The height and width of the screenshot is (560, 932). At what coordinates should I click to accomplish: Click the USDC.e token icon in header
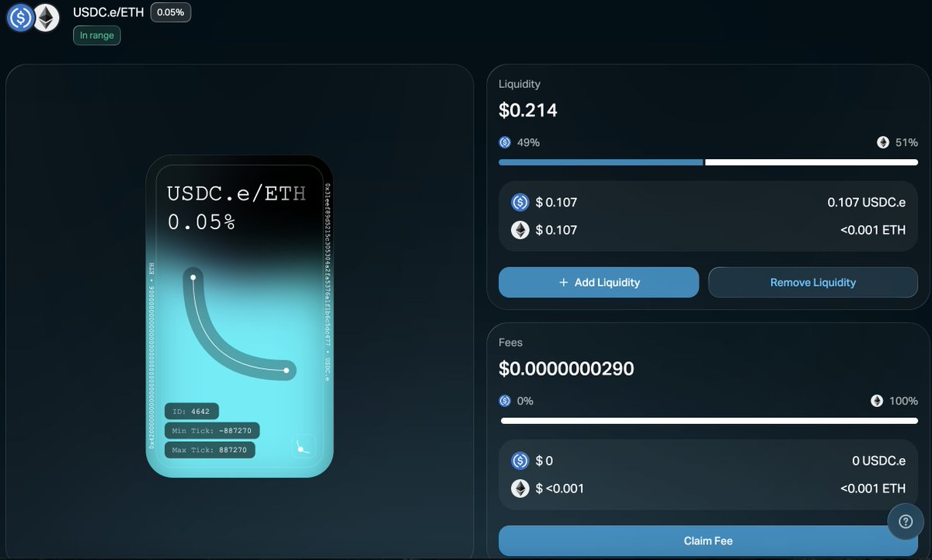(x=20, y=18)
